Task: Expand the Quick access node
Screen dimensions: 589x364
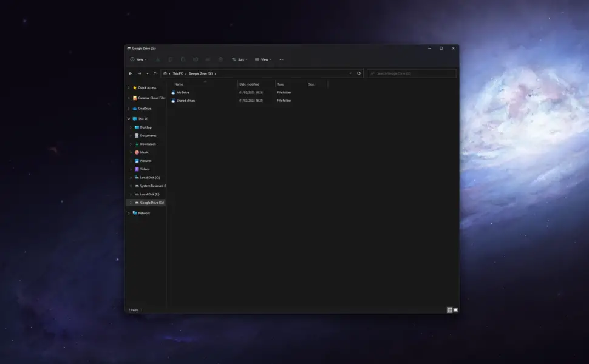Action: [129, 88]
